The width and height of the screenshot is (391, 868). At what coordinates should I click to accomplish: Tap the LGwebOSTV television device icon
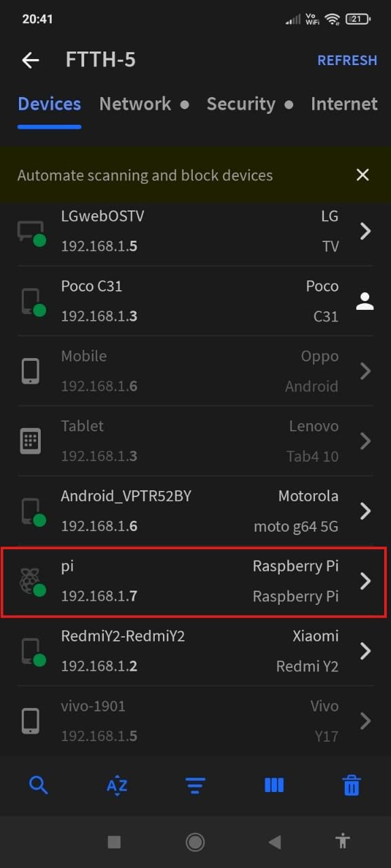[x=31, y=232]
